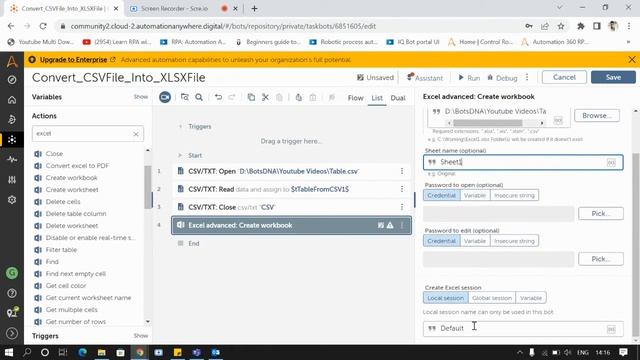640x360 pixels.
Task: Clear the actions search field
Action: [x=136, y=134]
